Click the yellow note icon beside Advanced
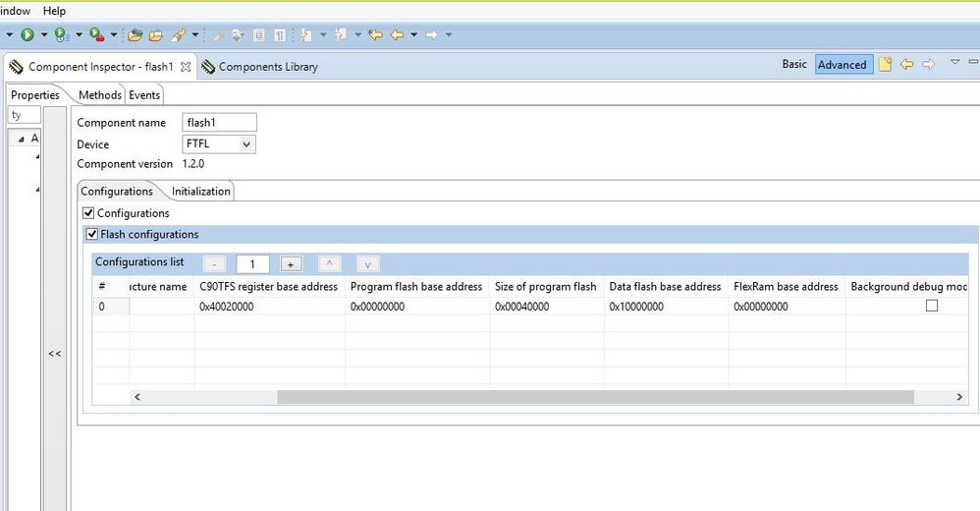The image size is (980, 511). point(885,64)
